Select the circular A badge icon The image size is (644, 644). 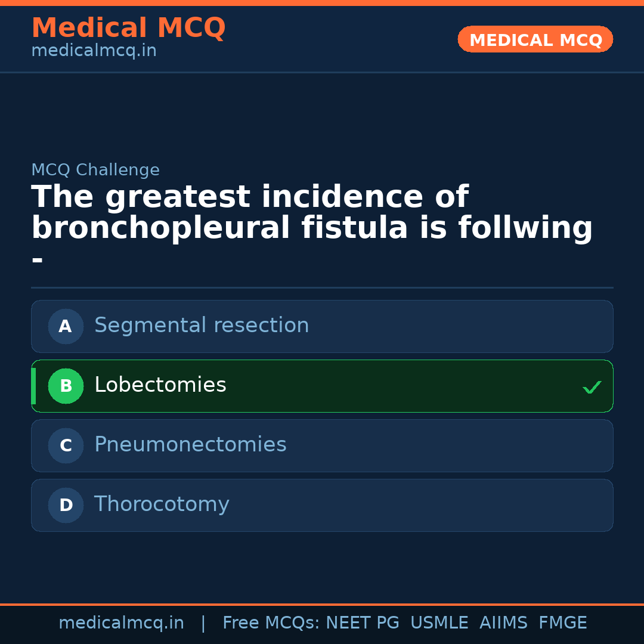(x=66, y=326)
